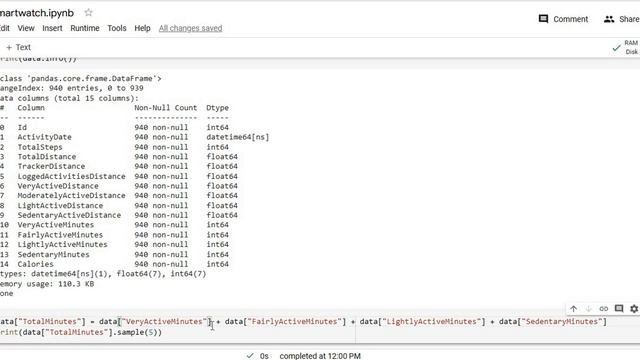Open the Tools menu
Image resolution: width=640 pixels, height=360 pixels.
point(117,28)
